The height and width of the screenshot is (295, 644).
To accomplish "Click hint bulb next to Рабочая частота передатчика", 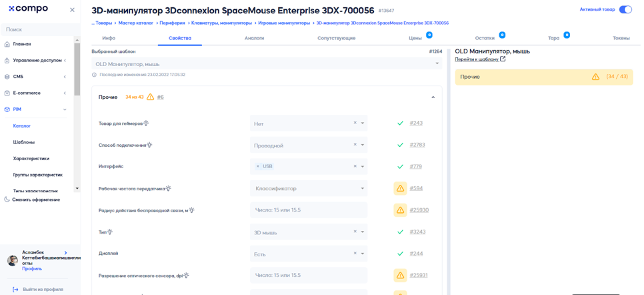I will [x=168, y=188].
